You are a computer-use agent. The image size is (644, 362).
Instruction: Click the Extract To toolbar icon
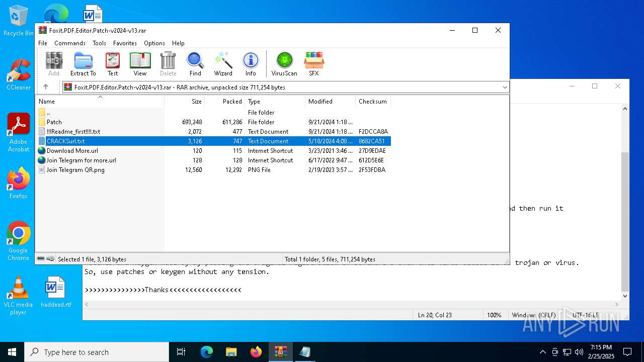coord(83,64)
